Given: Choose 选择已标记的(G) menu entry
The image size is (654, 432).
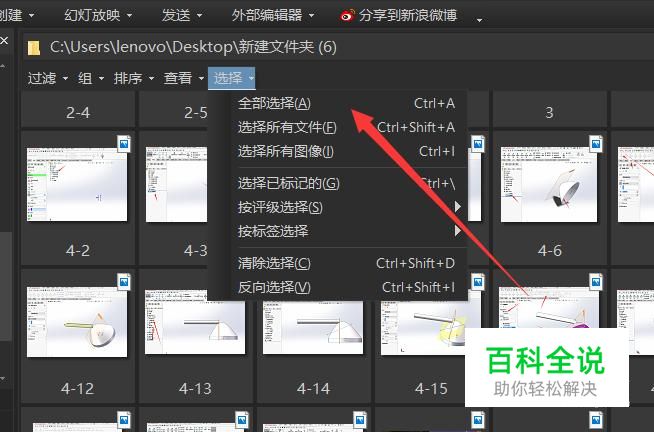Looking at the screenshot, I should click(x=347, y=183).
